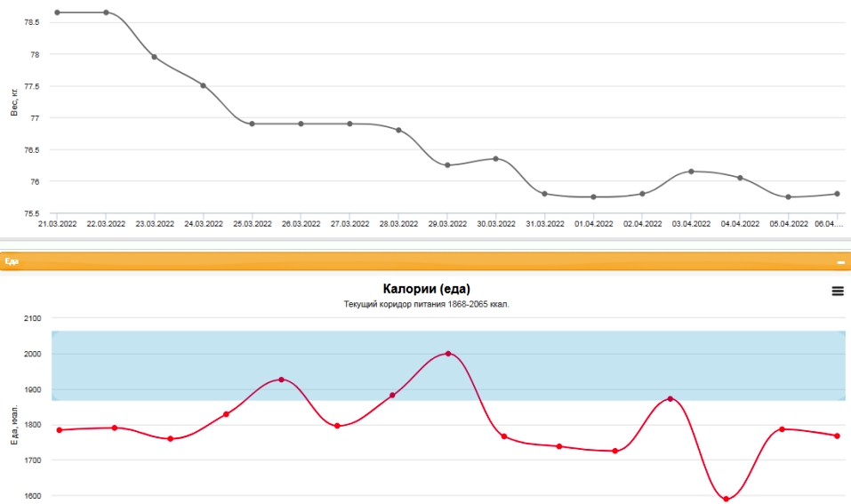This screenshot has width=851, height=504.
Task: Click the 28.03.2022 x-axis date label
Action: click(399, 224)
